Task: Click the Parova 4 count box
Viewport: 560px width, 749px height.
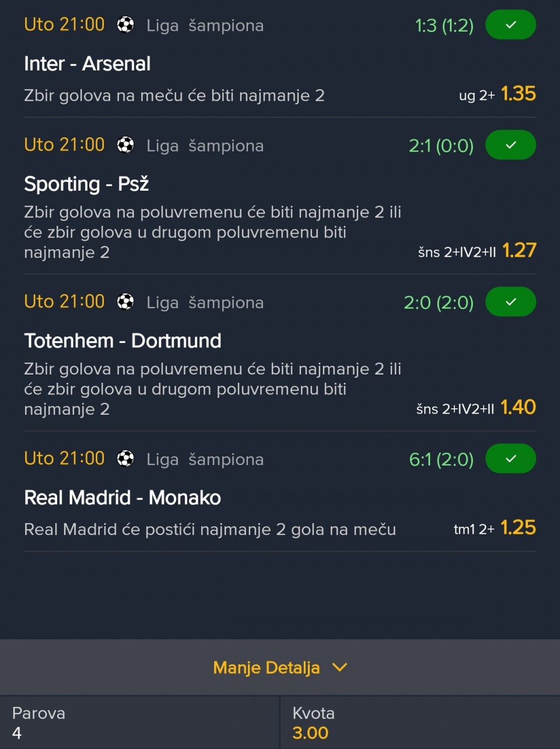Action: tap(140, 723)
